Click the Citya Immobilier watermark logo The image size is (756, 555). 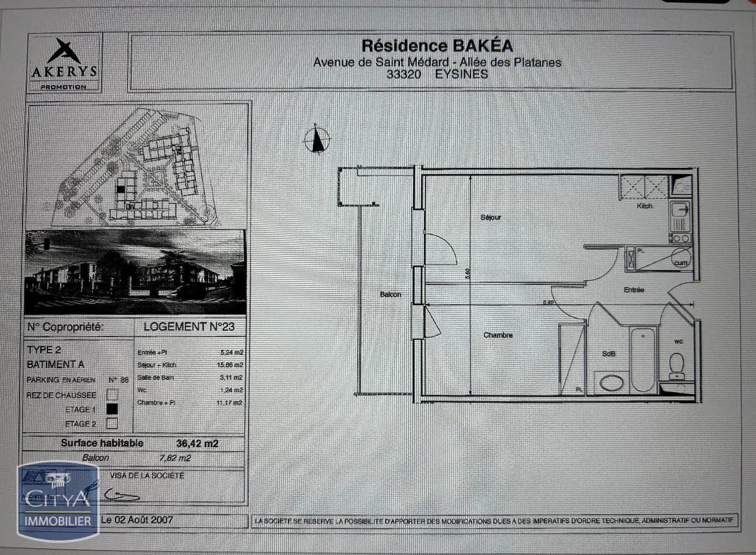(58, 501)
